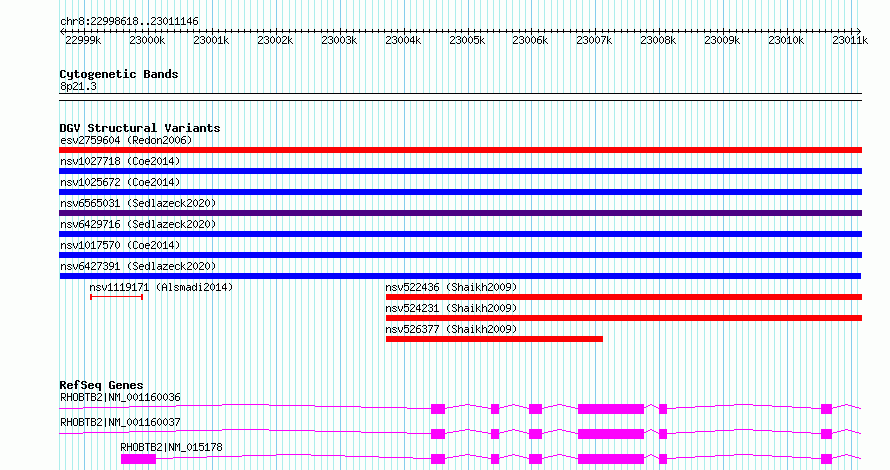Click the first exon block of RHOBTB2|NM_015178
Screen dimensions: 890x470
[x=138, y=459]
